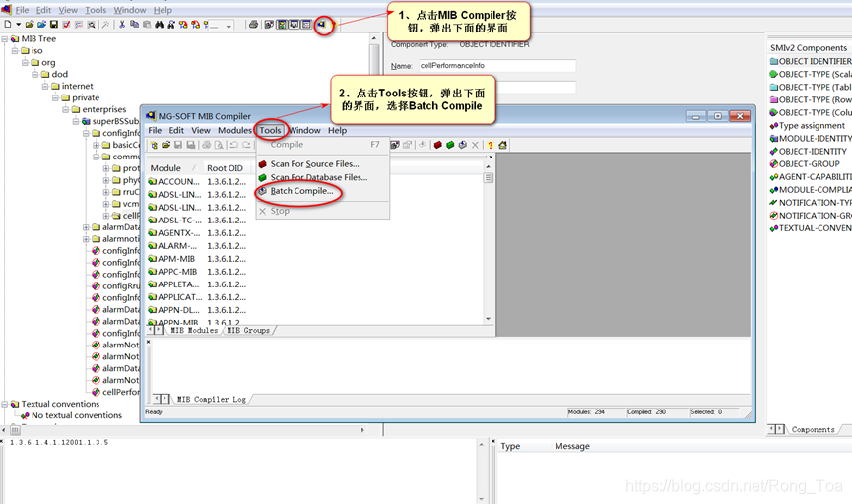
Task: Click the New file icon in main toolbar
Action: pyautogui.click(x=8, y=25)
